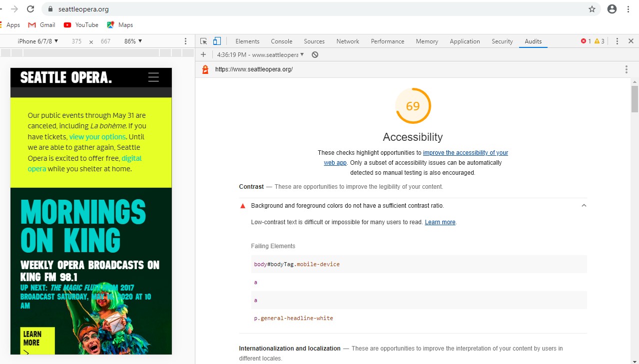
Task: Click the inspect element picker icon
Action: (x=204, y=41)
